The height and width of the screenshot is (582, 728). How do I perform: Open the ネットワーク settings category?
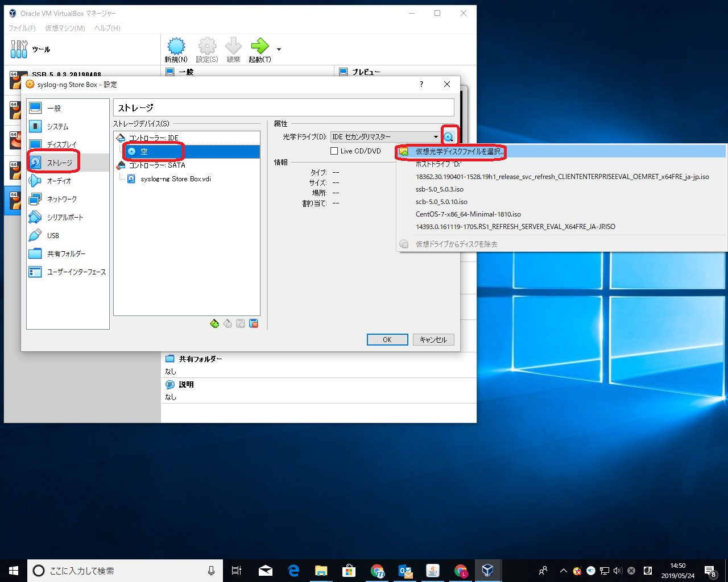(x=61, y=199)
